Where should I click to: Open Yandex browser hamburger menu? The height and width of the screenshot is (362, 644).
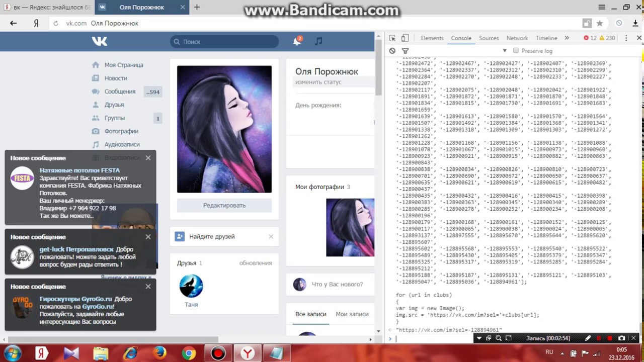point(602,7)
